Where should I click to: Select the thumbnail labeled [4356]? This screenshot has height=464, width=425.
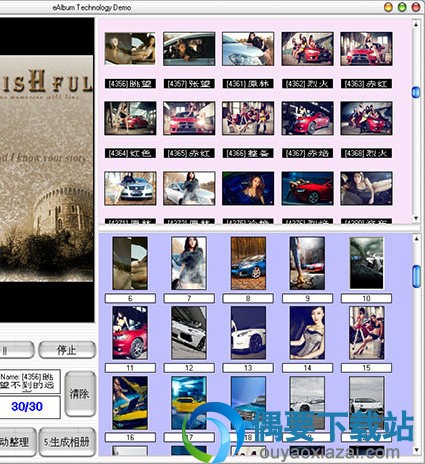130,49
